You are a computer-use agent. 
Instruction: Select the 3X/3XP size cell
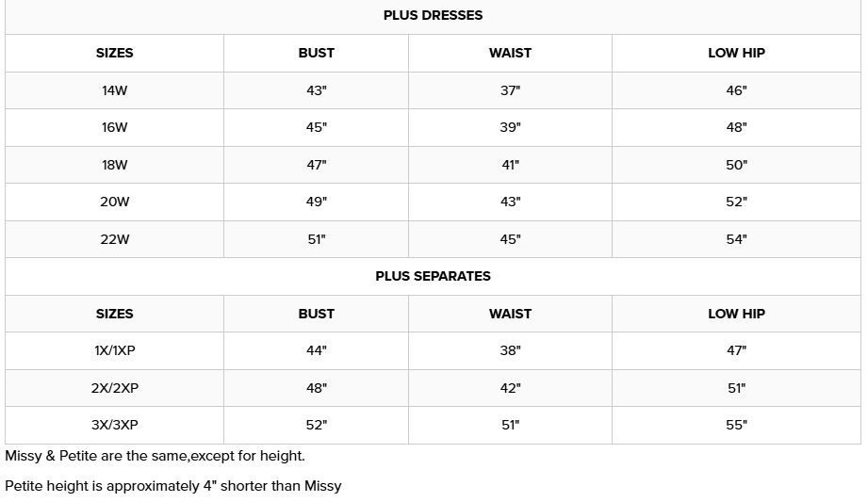pyautogui.click(x=114, y=425)
